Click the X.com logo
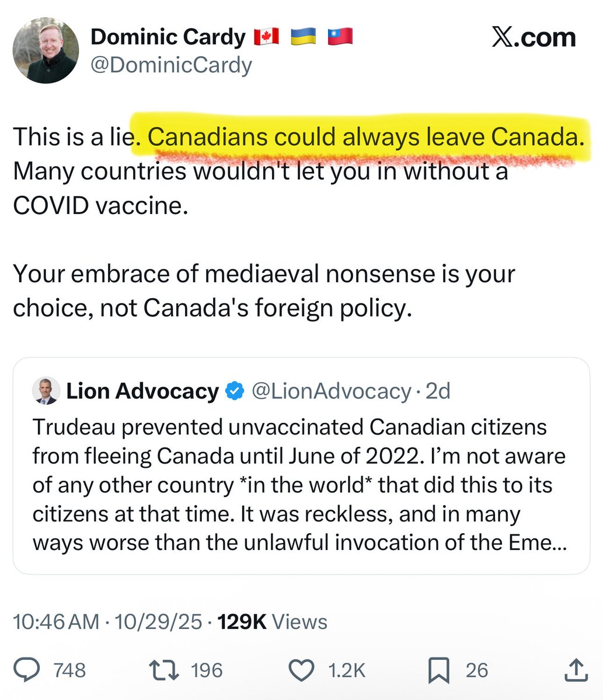The image size is (603, 700). coord(533,37)
